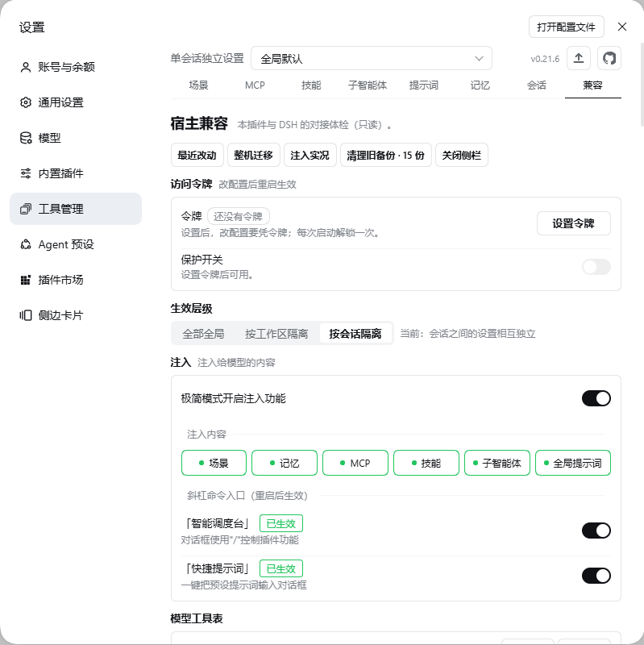The height and width of the screenshot is (645, 644).
Task: Toggle 记忆 injection content chip
Action: coord(285,463)
